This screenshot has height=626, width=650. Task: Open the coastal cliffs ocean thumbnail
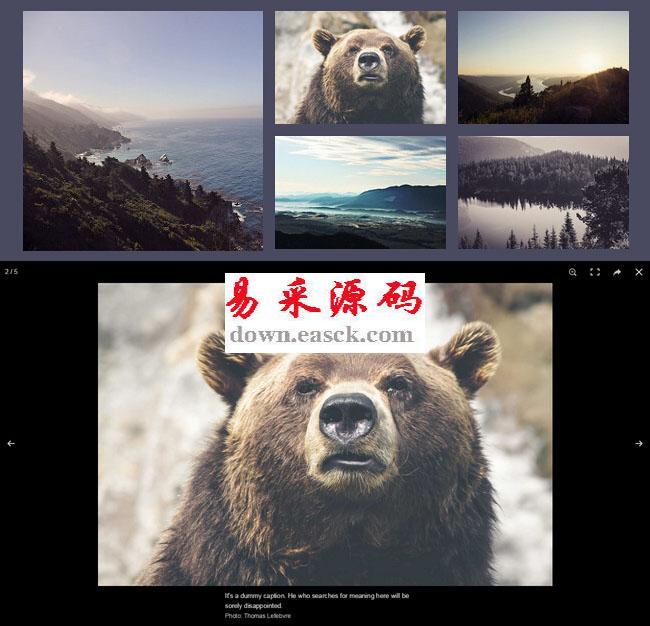tap(143, 130)
